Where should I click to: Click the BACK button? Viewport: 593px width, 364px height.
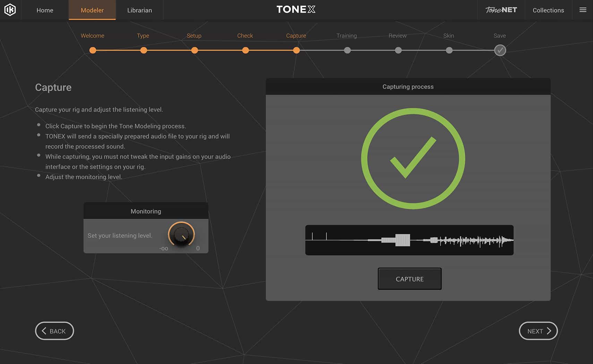tap(54, 331)
